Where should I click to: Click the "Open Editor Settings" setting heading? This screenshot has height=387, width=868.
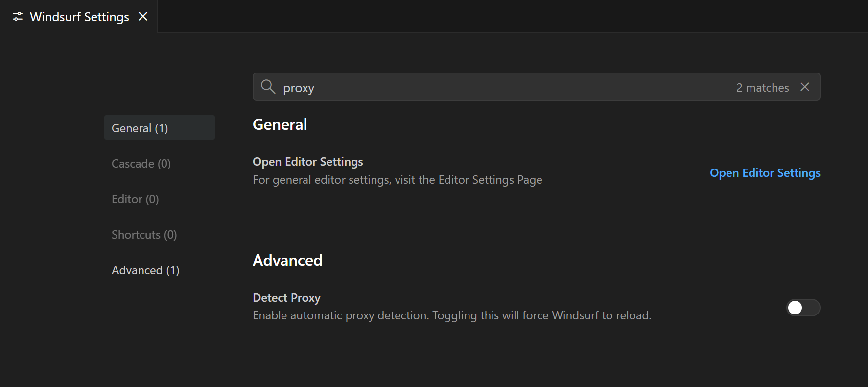pos(308,162)
